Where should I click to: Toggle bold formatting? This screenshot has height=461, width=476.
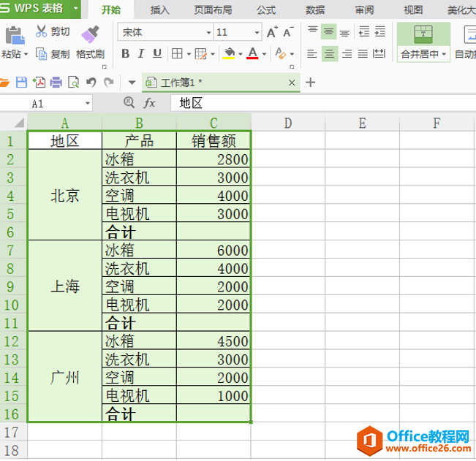(x=125, y=53)
